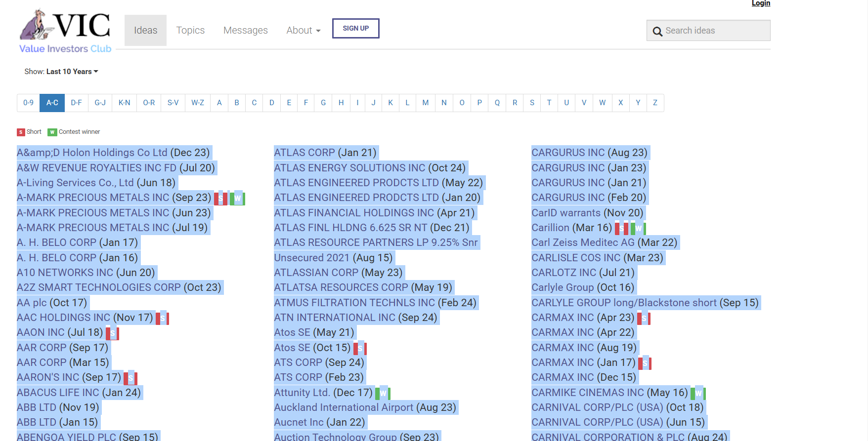The height and width of the screenshot is (441, 868).
Task: Select the A-C filter tab
Action: click(52, 103)
